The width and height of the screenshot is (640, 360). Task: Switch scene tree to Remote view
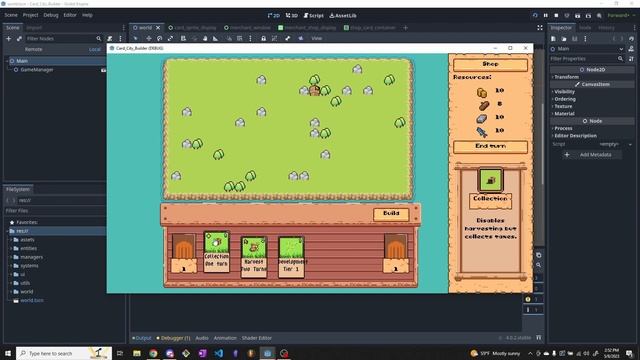point(33,49)
